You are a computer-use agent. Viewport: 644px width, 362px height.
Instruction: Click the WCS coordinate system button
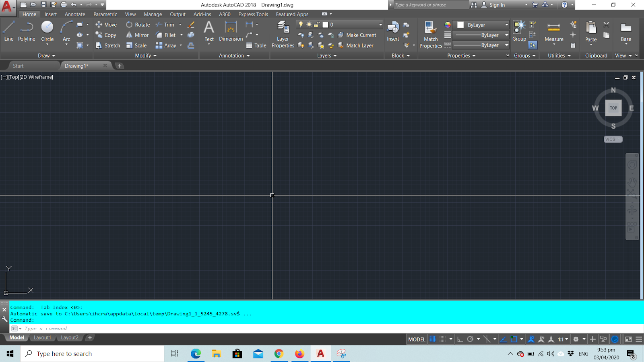coord(613,139)
